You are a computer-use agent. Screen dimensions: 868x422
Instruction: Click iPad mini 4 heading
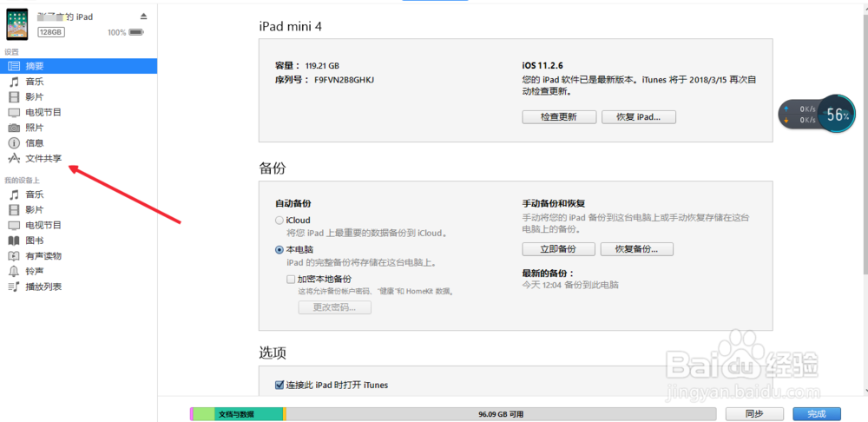point(291,26)
